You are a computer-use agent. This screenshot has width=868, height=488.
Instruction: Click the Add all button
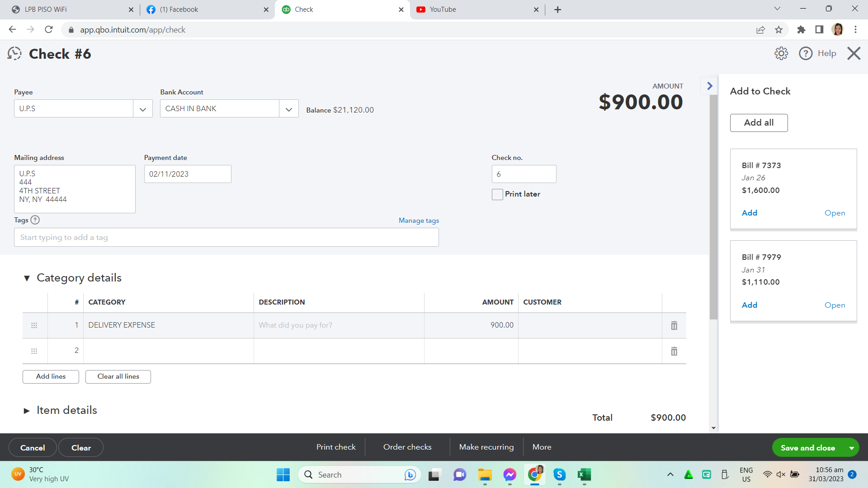[759, 123]
